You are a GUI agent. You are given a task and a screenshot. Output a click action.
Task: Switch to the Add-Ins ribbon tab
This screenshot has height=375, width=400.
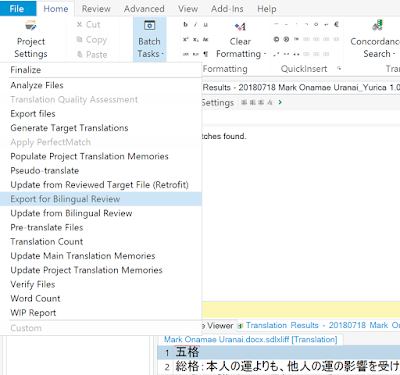(227, 9)
